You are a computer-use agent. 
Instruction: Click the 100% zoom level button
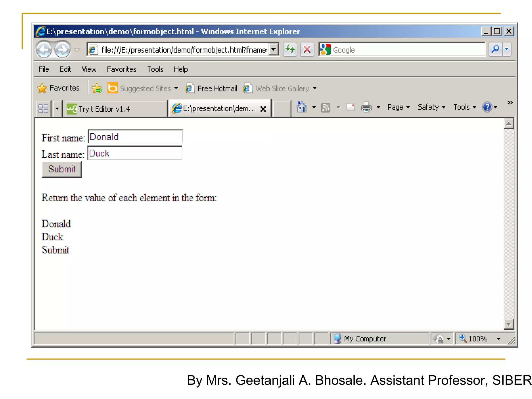[x=474, y=339]
